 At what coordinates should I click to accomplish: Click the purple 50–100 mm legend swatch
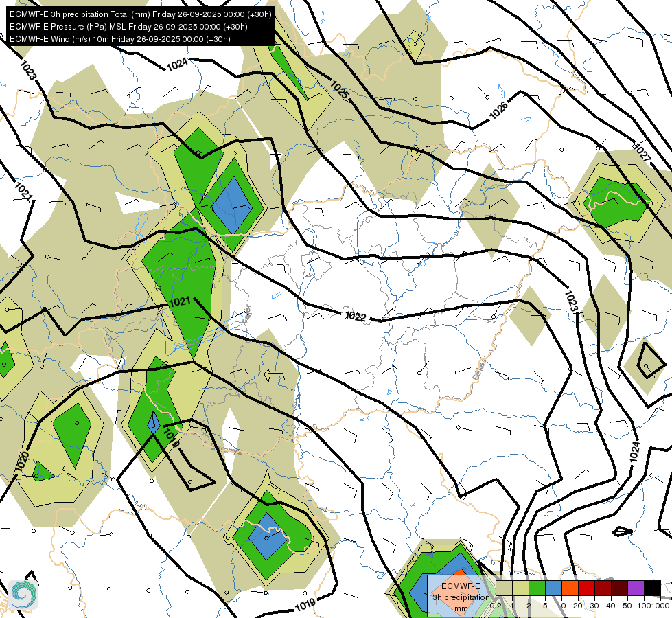pos(636,588)
